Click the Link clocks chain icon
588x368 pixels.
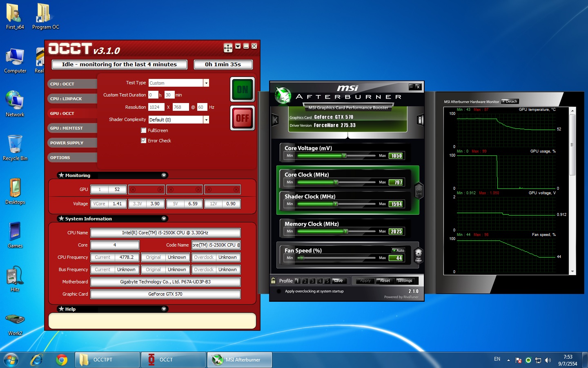point(419,190)
